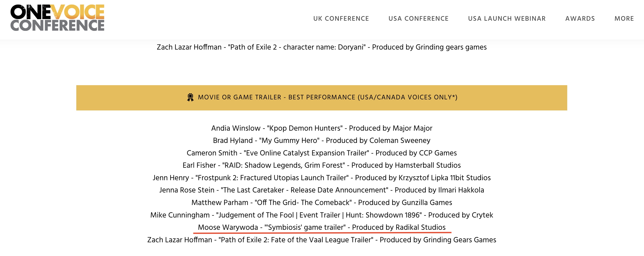Click the One Voice Conference logo
This screenshot has width=644, height=256.
pyautogui.click(x=57, y=18)
